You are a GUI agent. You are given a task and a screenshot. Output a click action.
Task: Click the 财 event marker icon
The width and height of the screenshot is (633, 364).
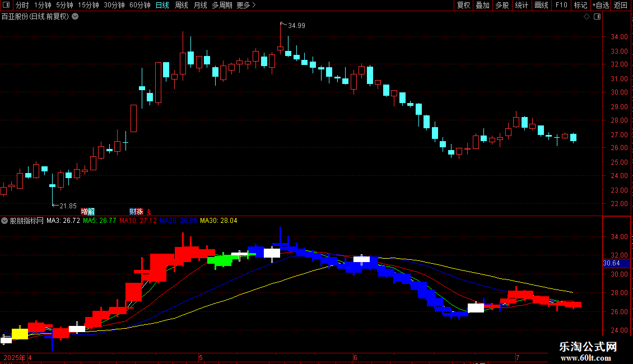point(133,212)
